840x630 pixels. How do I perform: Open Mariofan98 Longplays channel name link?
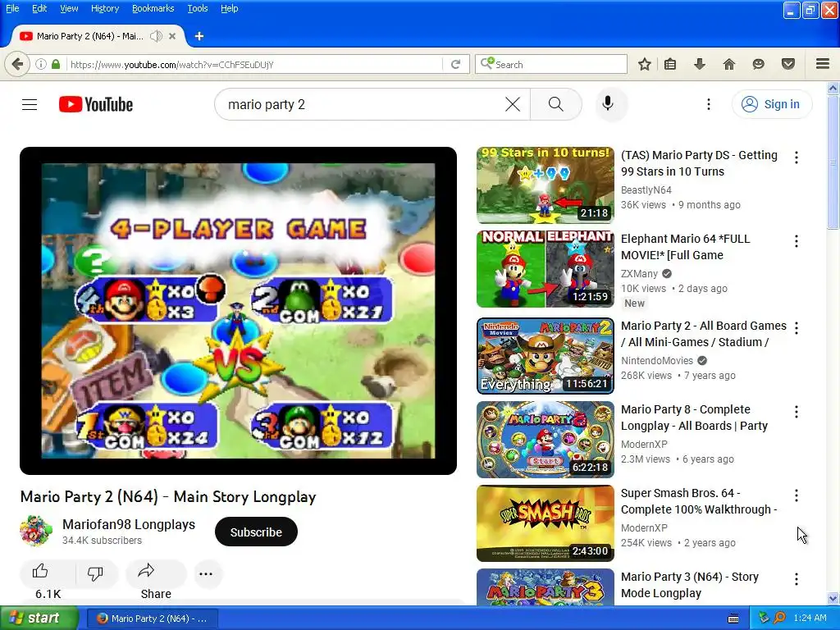coord(129,524)
